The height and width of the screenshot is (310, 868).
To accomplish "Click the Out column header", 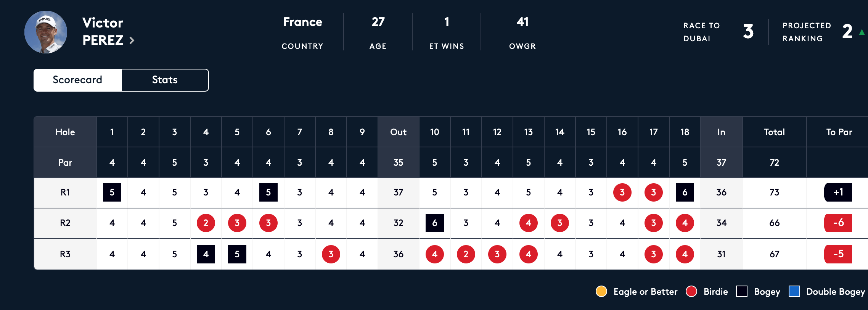I will coord(398,132).
